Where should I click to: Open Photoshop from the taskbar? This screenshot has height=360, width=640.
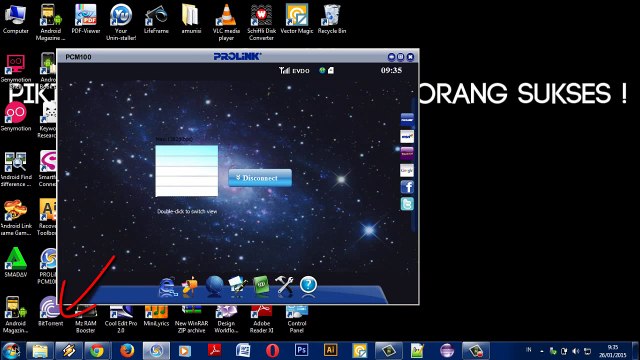pos(302,350)
